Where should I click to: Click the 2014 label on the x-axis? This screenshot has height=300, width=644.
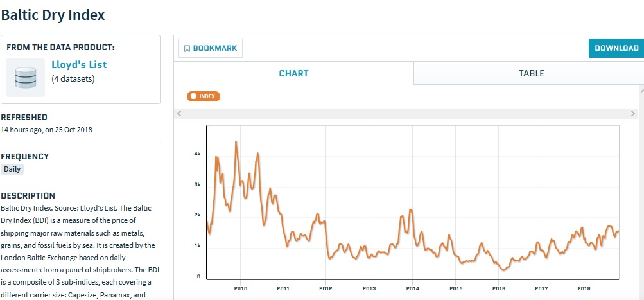pos(412,289)
